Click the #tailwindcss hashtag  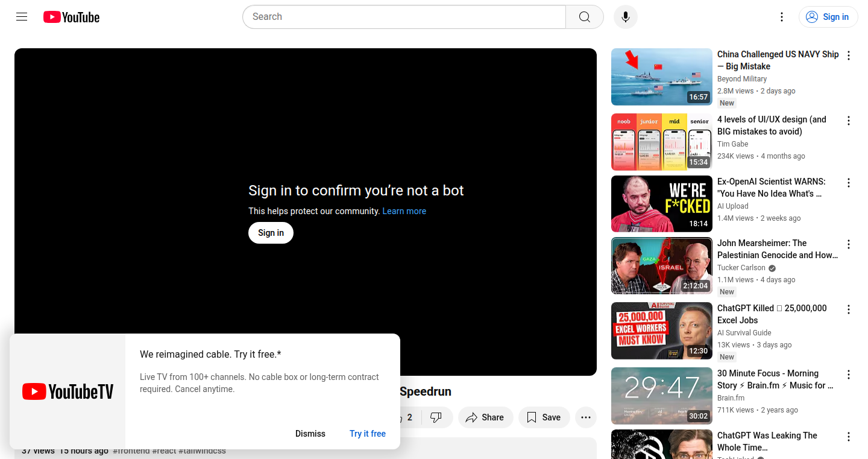[x=202, y=451]
